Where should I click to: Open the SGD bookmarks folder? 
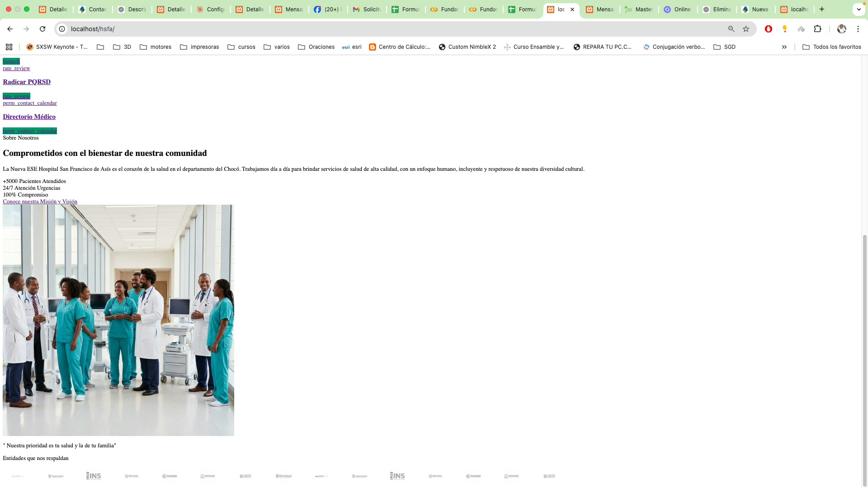pos(724,47)
